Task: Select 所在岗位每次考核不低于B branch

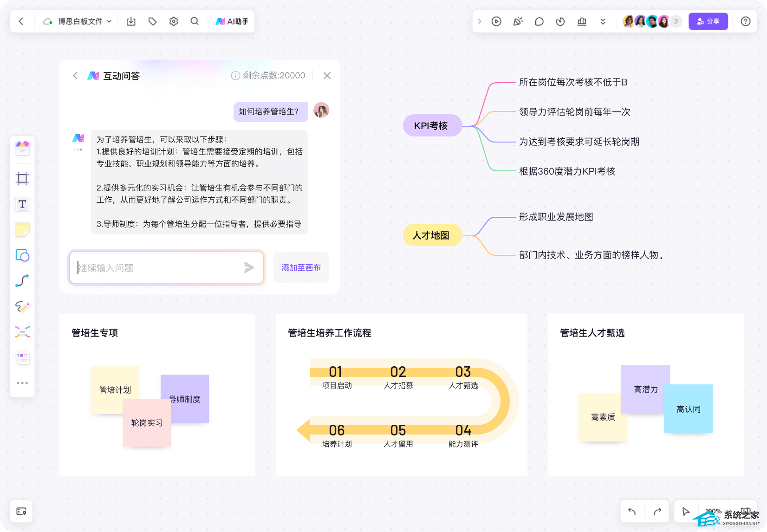Action: click(573, 82)
